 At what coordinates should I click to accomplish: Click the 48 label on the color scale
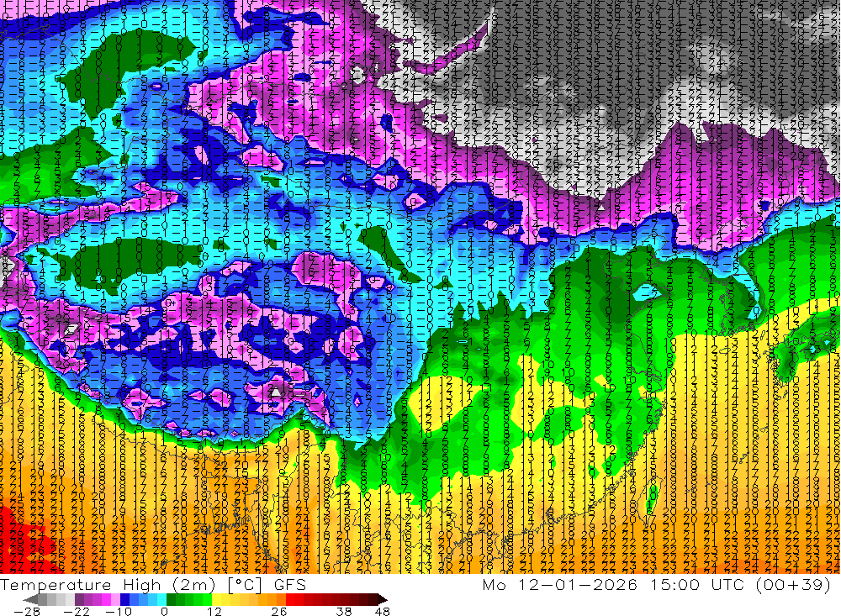pos(383,612)
